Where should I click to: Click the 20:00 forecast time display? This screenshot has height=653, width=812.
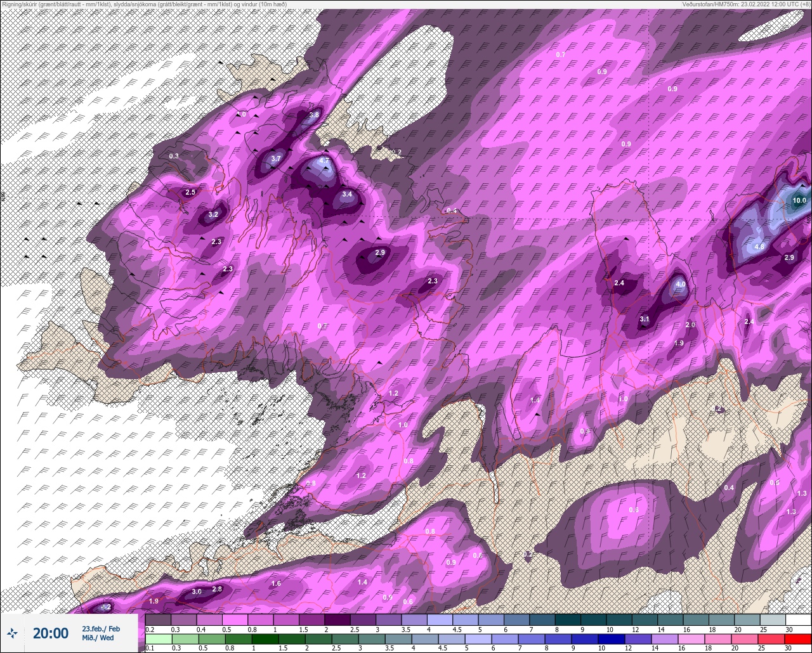(51, 633)
